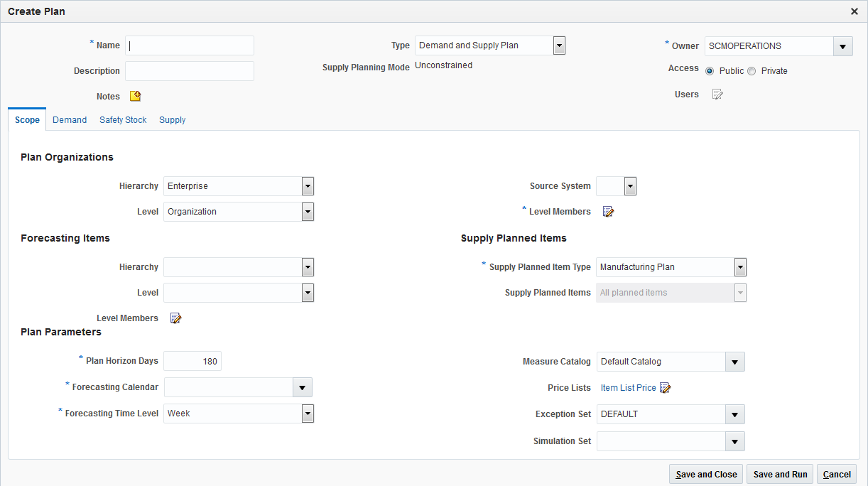Open the plan Type dropdown

click(559, 45)
